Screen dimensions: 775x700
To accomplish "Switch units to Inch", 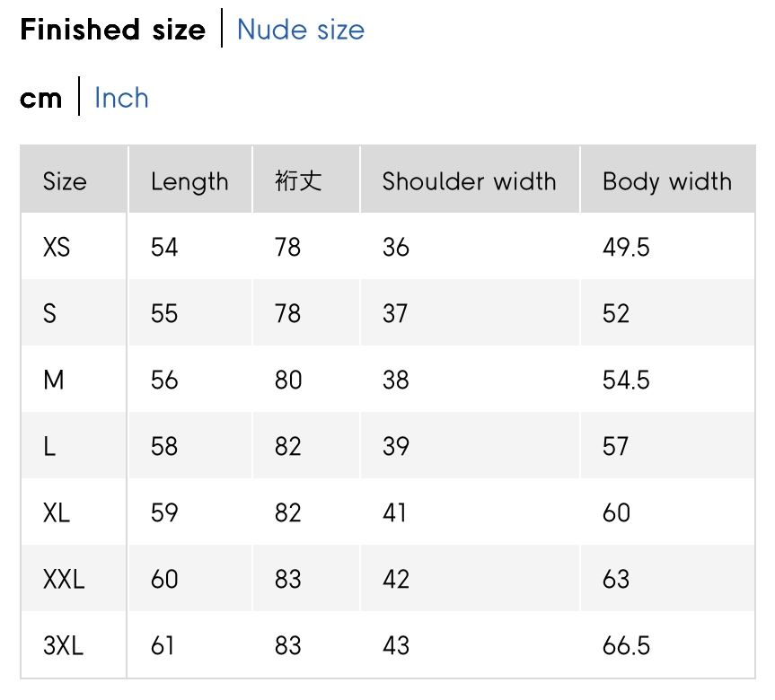I will (x=121, y=98).
